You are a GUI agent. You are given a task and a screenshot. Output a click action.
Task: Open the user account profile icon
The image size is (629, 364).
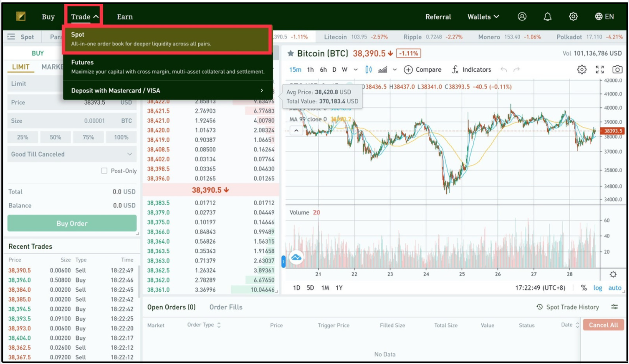[x=522, y=17]
